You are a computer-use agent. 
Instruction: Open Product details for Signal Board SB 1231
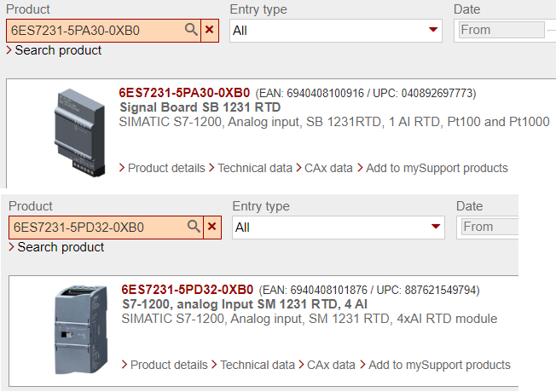[x=166, y=168]
